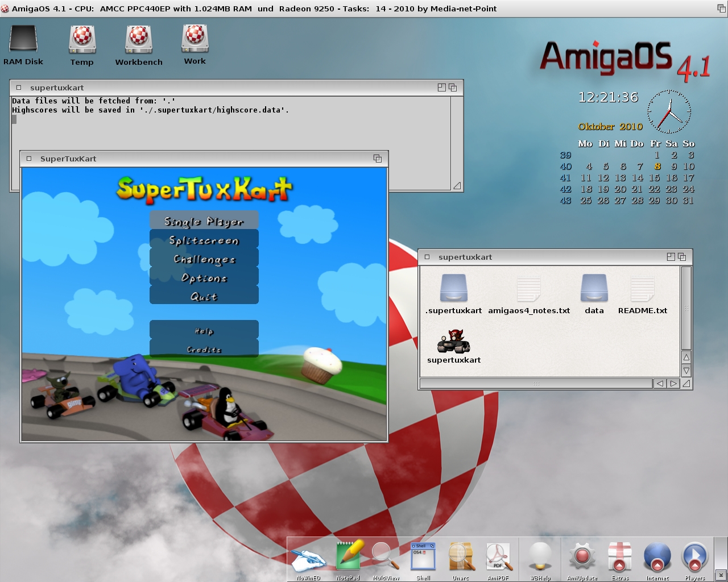Image resolution: width=728 pixels, height=582 pixels.
Task: Open AmiPDF from the dock
Action: (x=498, y=560)
